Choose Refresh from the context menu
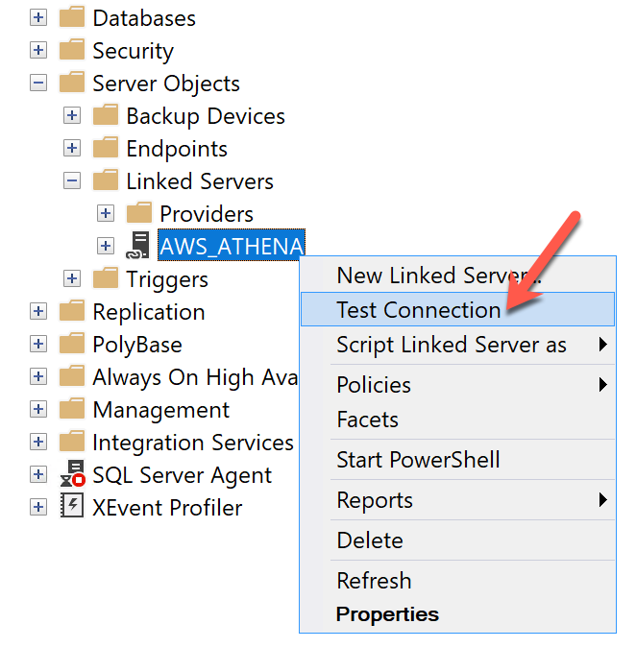 (374, 581)
